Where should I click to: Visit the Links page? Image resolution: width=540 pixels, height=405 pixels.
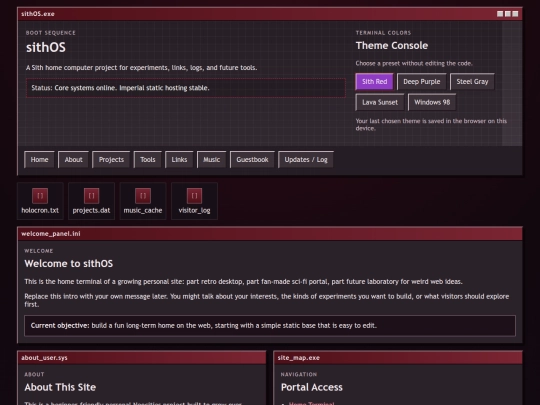(179, 159)
